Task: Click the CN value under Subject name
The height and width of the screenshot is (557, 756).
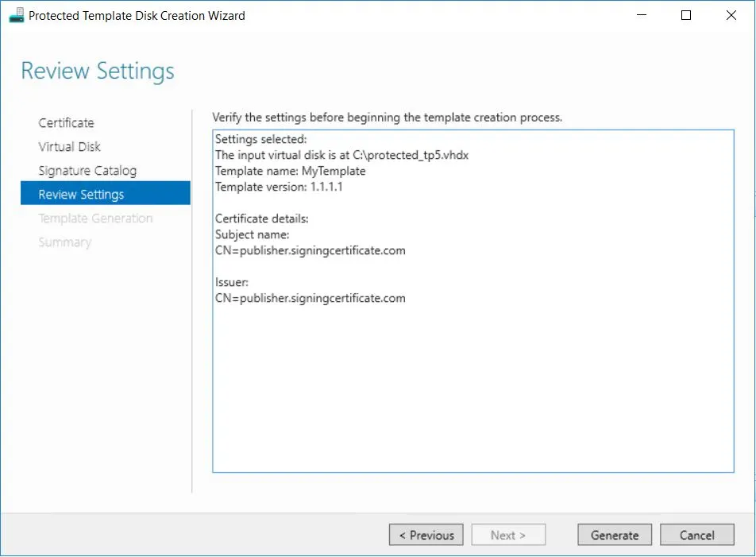Action: click(x=310, y=250)
